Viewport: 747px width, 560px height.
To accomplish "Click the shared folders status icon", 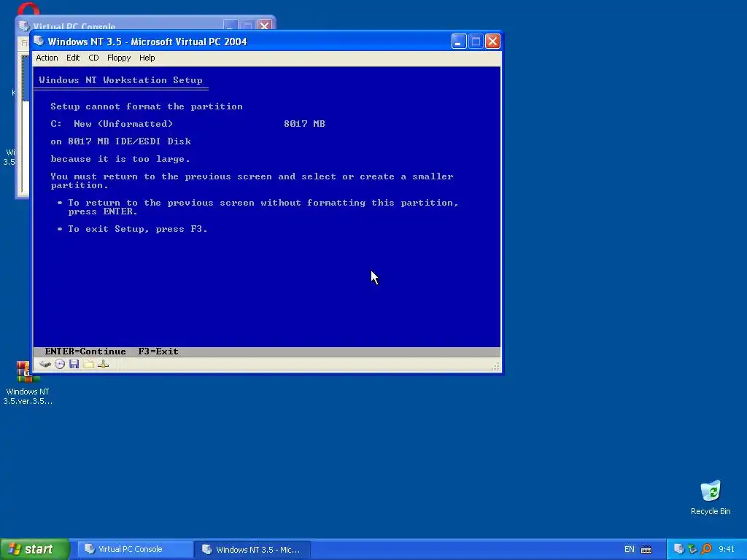I will [x=88, y=365].
